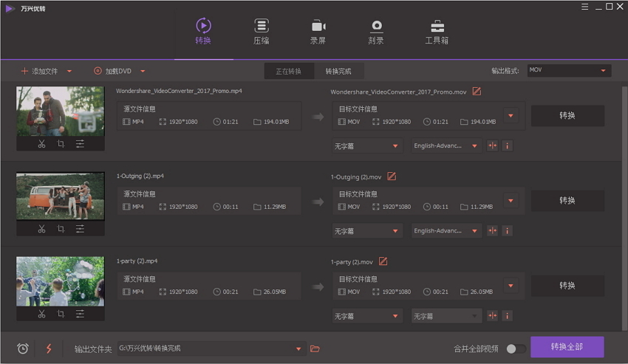
Task: Switch to the 压缩 compress tab
Action: (x=261, y=32)
